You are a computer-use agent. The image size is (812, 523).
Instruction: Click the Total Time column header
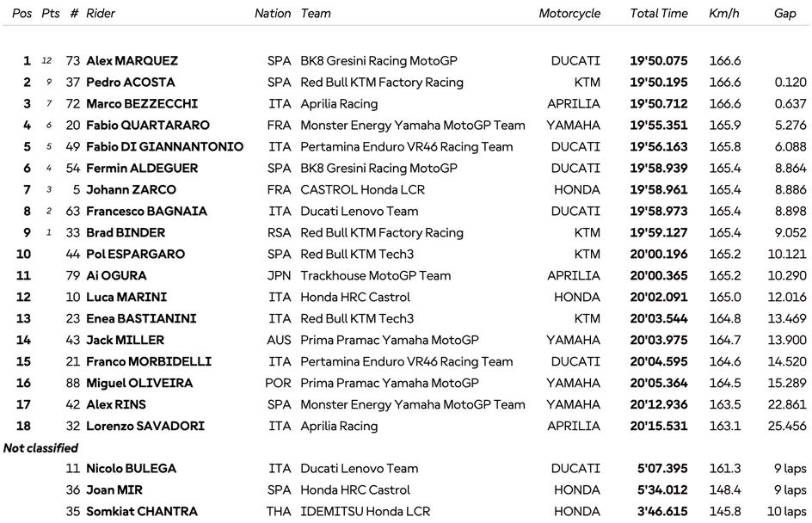tap(659, 14)
